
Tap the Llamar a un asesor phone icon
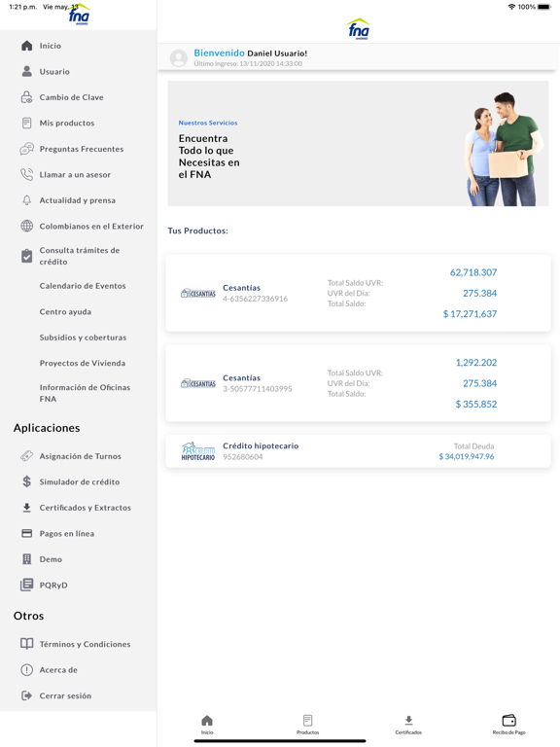(x=26, y=174)
